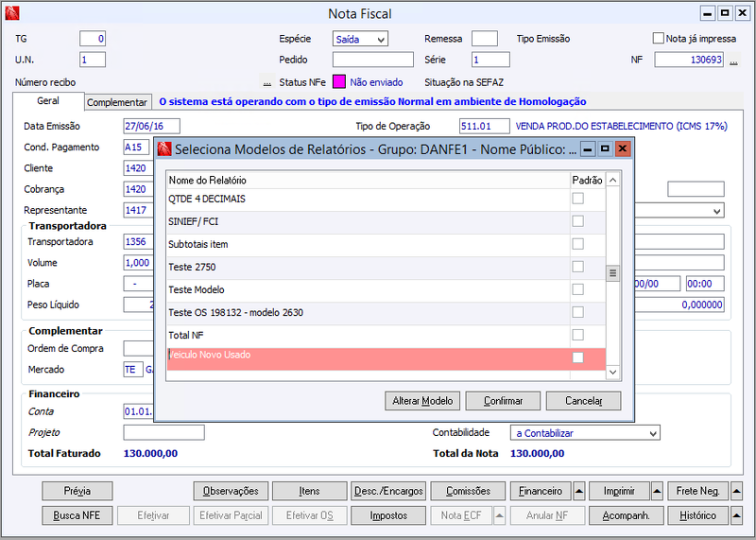Check Padrão for Teste Modelo
The image size is (756, 540).
pyautogui.click(x=577, y=289)
